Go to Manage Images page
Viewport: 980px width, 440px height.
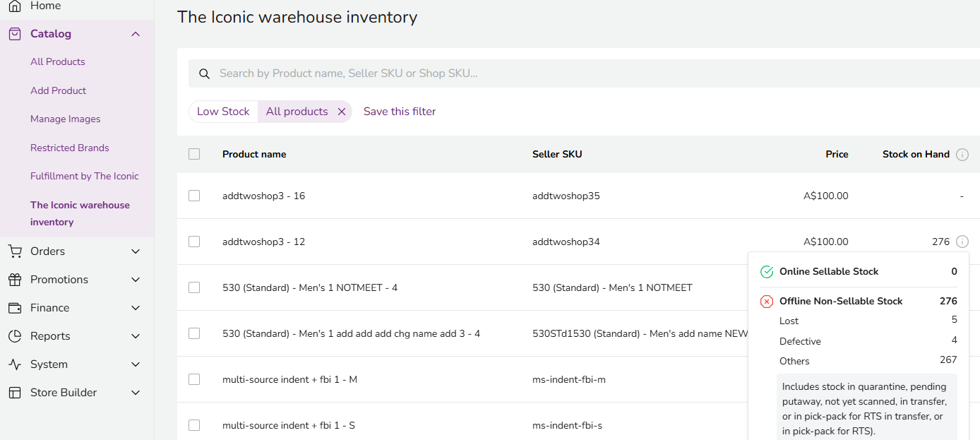click(x=66, y=119)
